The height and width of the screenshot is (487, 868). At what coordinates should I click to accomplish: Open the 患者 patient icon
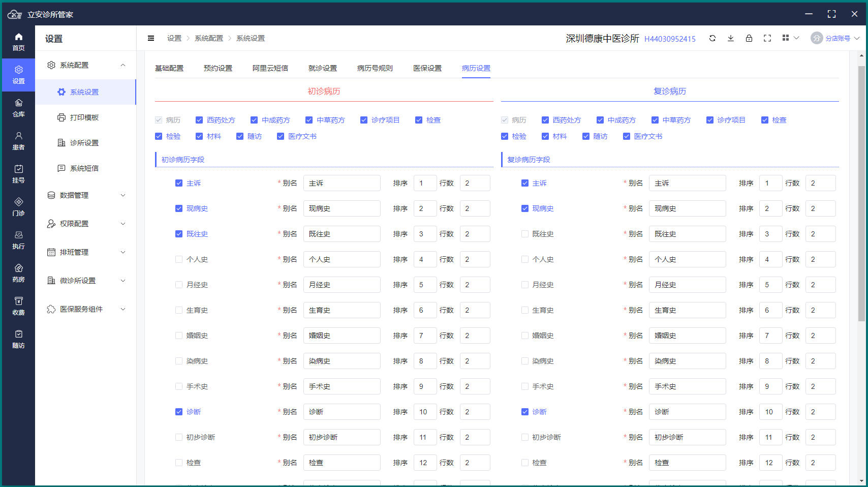click(x=18, y=136)
